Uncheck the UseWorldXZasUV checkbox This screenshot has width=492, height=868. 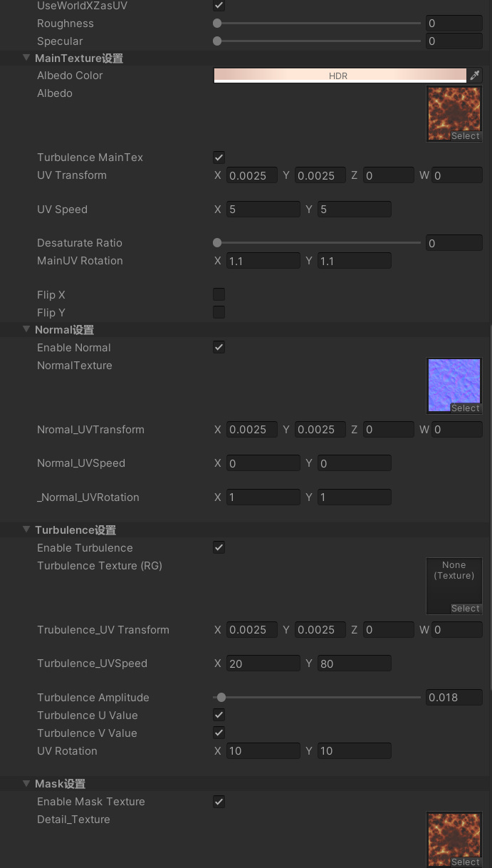pos(219,6)
